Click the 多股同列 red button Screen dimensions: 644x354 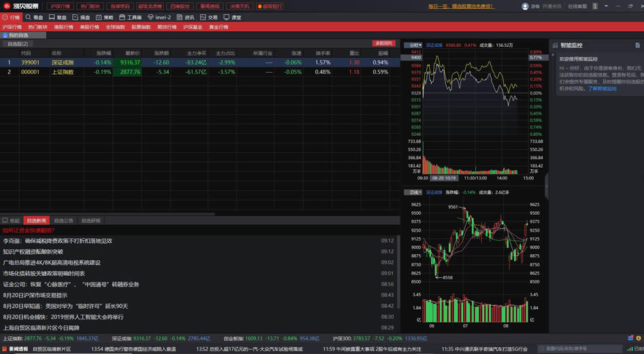pos(384,43)
